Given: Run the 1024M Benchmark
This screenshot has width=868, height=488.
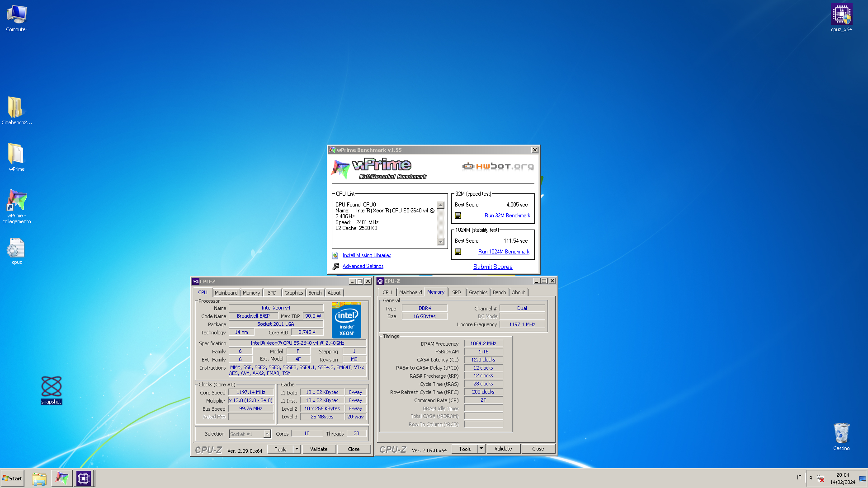Looking at the screenshot, I should (504, 252).
